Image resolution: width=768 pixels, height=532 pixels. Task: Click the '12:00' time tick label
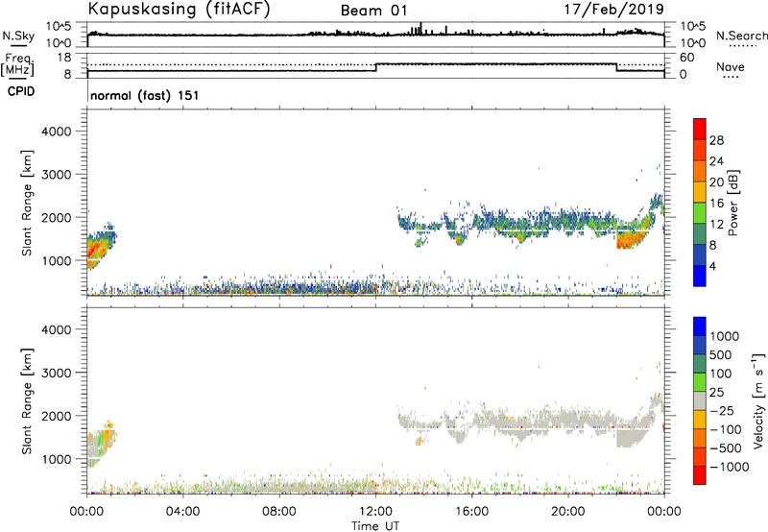375,512
